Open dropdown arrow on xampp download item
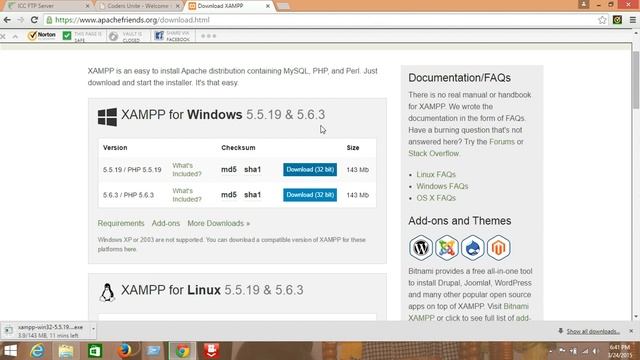Screen dimensions: 640x360 coord(93,329)
